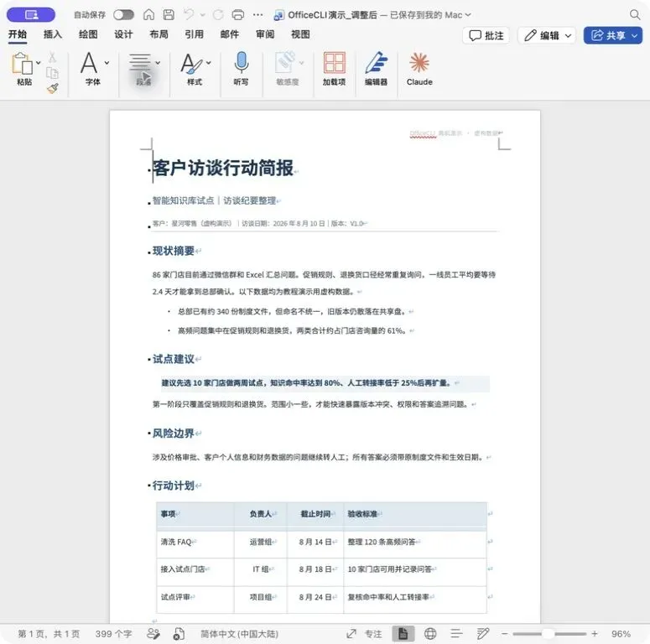Switch to the 插入 ribbon tab

pos(53,34)
